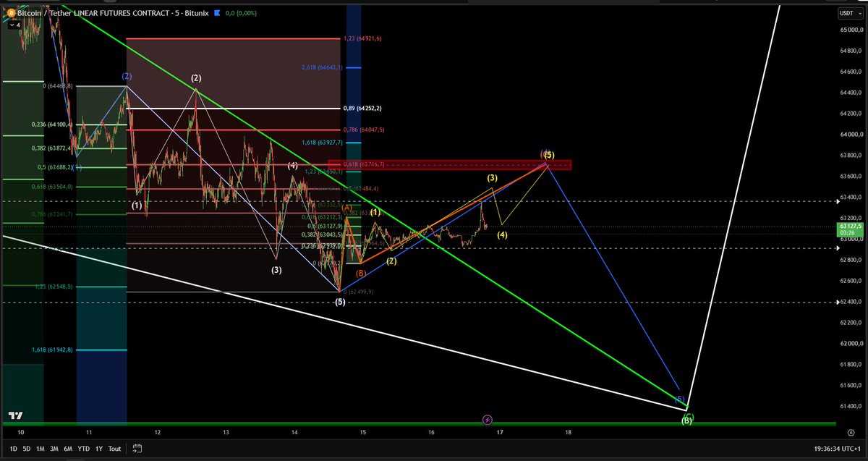Click the purple lightning event icon
The width and height of the screenshot is (868, 461).
coord(488,420)
